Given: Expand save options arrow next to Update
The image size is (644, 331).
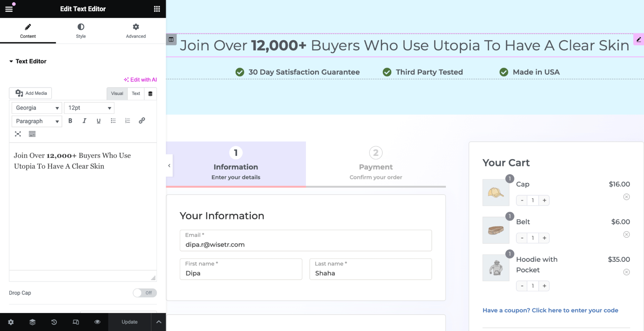Looking at the screenshot, I should point(159,322).
